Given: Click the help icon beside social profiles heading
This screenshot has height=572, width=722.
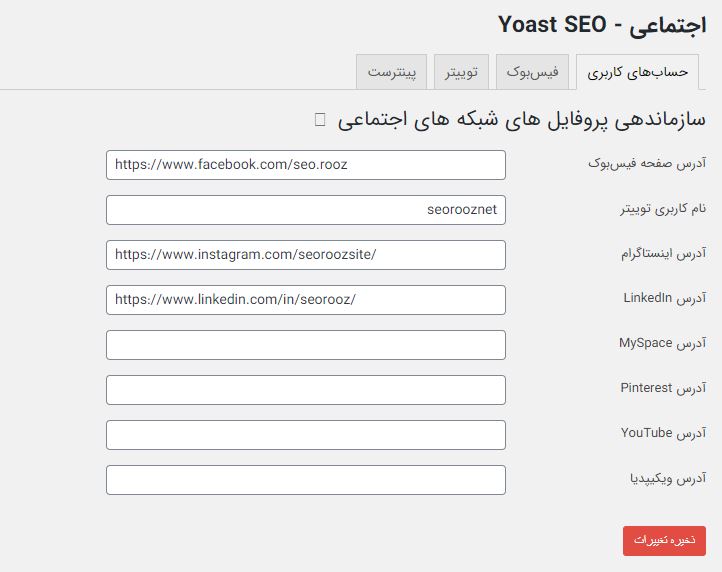Looking at the screenshot, I should click(x=320, y=119).
